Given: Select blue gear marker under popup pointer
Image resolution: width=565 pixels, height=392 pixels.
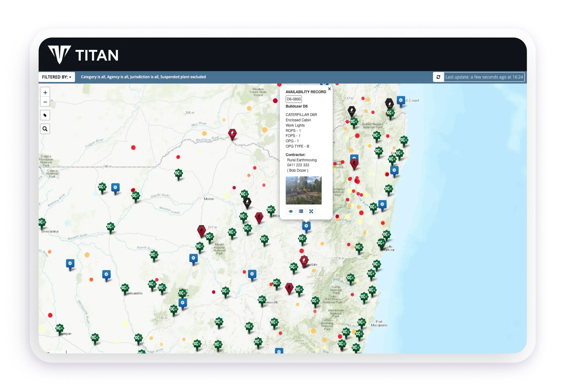Looking at the screenshot, I should [306, 227].
